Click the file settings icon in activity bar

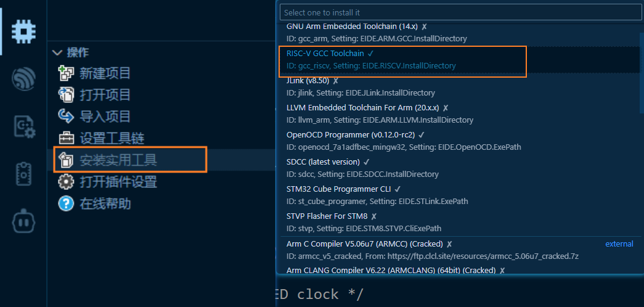pyautogui.click(x=23, y=126)
